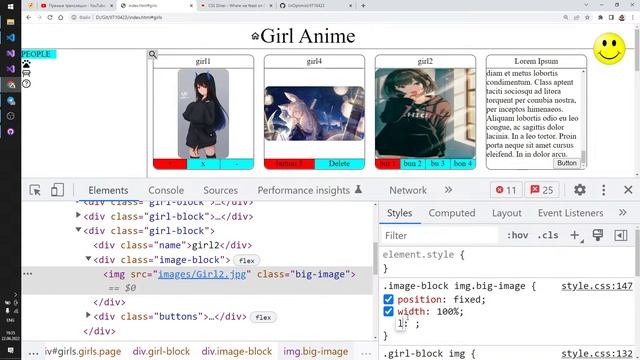The height and width of the screenshot is (360, 640).
Task: Open a new browser tab
Action: [x=363, y=6]
